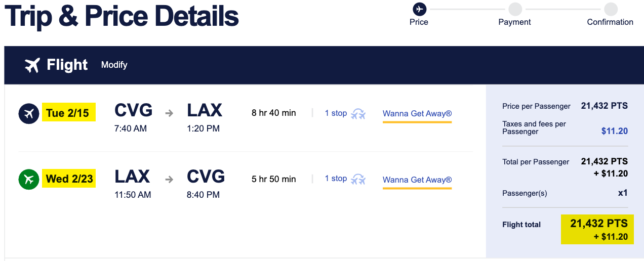Open the returning flight's Wanna Get Away fare link
644x261 pixels.
(x=417, y=180)
